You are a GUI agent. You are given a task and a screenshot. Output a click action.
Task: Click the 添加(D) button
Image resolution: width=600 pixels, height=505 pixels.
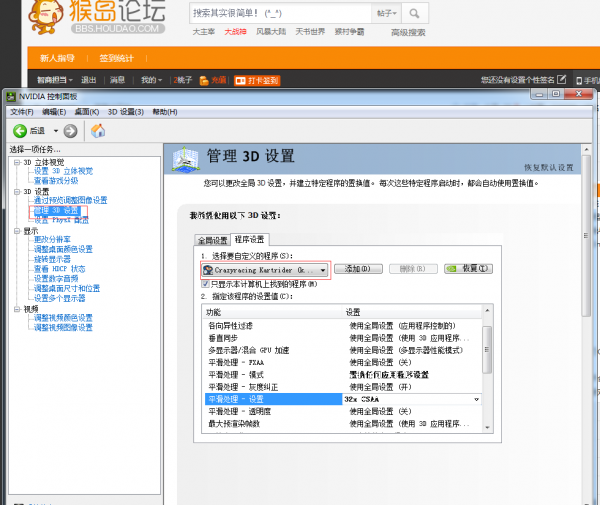(358, 269)
